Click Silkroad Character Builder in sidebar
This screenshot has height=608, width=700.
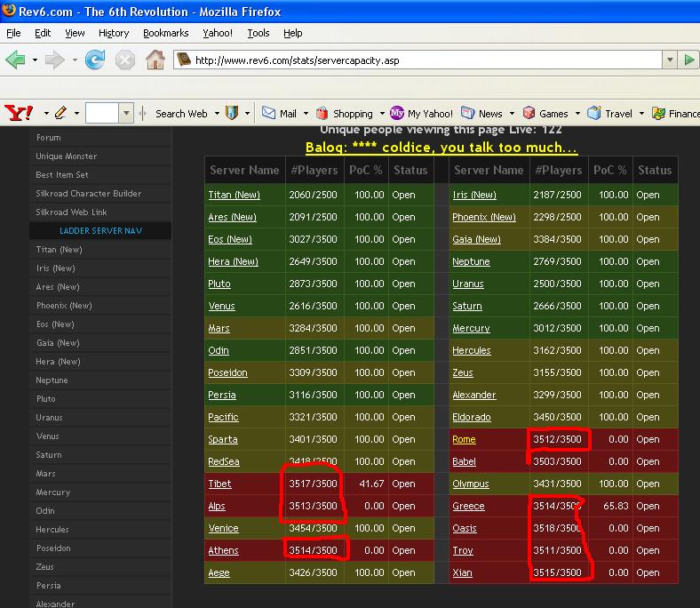coord(88,194)
